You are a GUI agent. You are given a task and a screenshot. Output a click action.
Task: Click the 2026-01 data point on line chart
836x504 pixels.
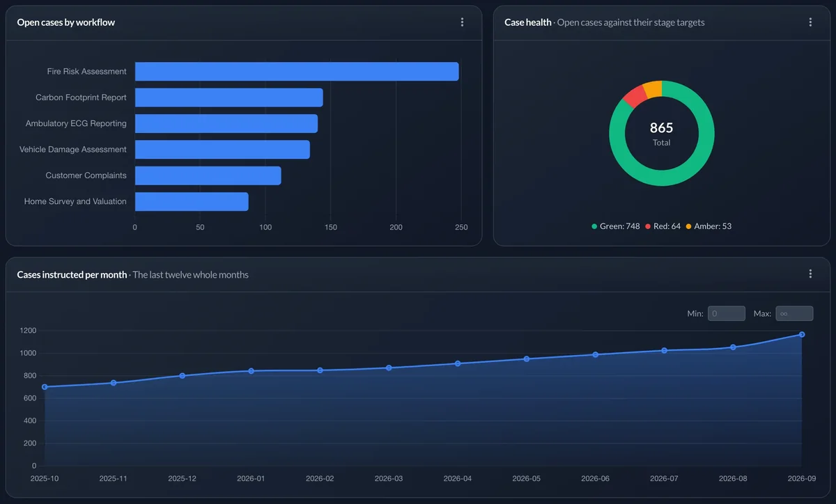[x=251, y=371]
